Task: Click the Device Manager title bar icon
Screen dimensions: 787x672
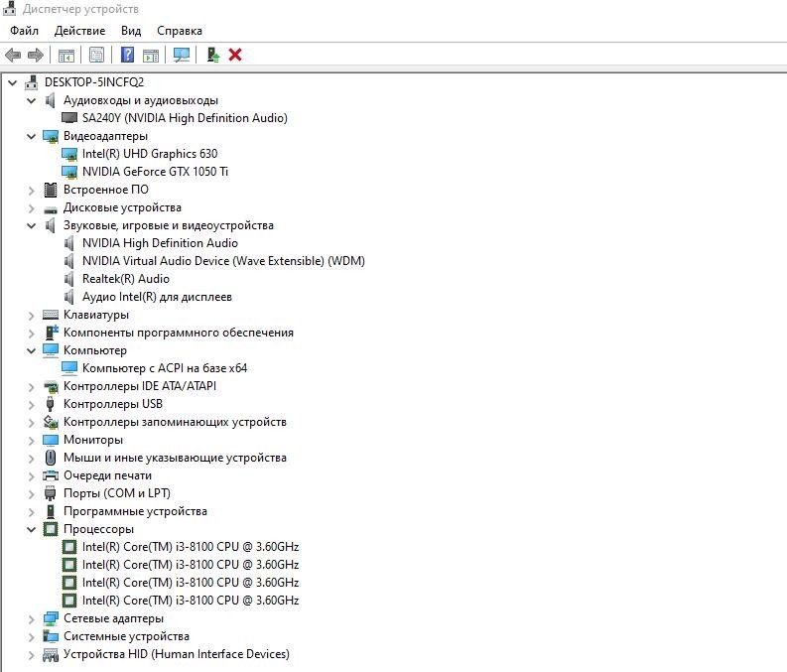Action: (x=9, y=9)
